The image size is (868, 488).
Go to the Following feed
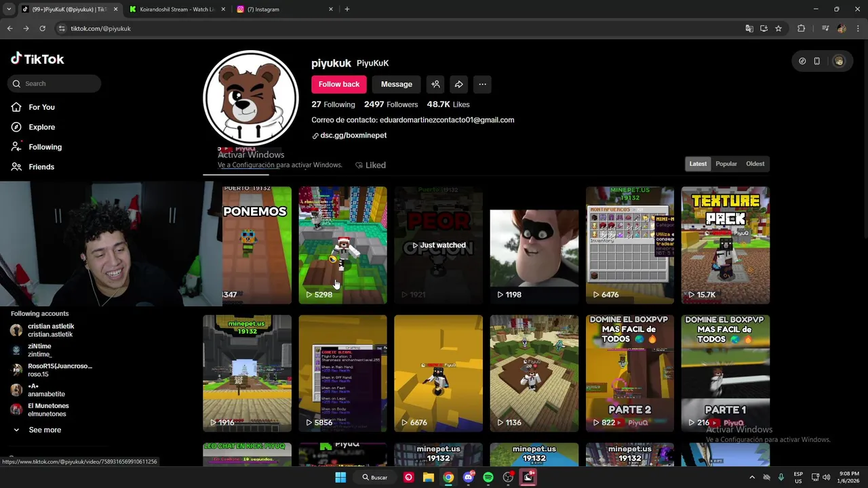(x=36, y=146)
